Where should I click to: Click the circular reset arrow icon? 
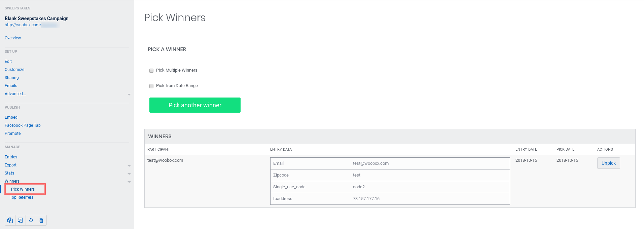31,220
